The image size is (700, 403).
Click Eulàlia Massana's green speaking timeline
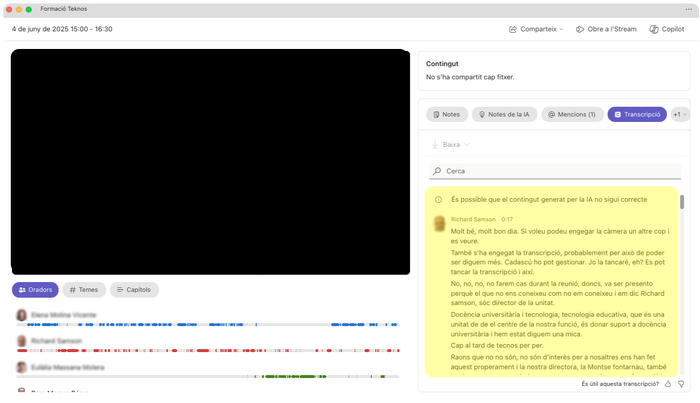[208, 377]
